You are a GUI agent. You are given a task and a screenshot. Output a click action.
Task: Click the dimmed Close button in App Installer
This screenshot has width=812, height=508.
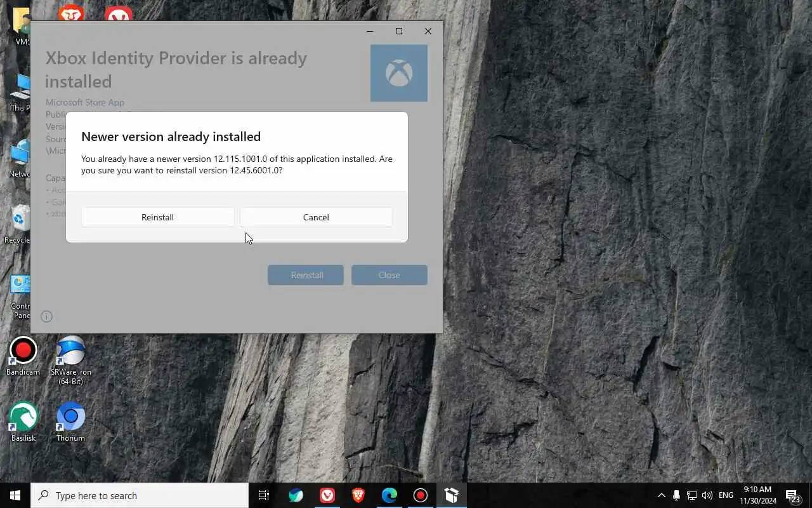(390, 275)
